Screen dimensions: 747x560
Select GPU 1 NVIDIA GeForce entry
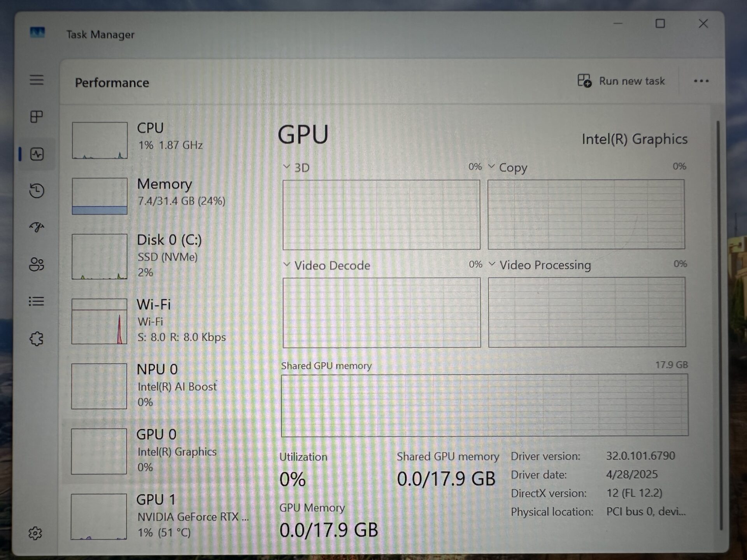coord(156,516)
